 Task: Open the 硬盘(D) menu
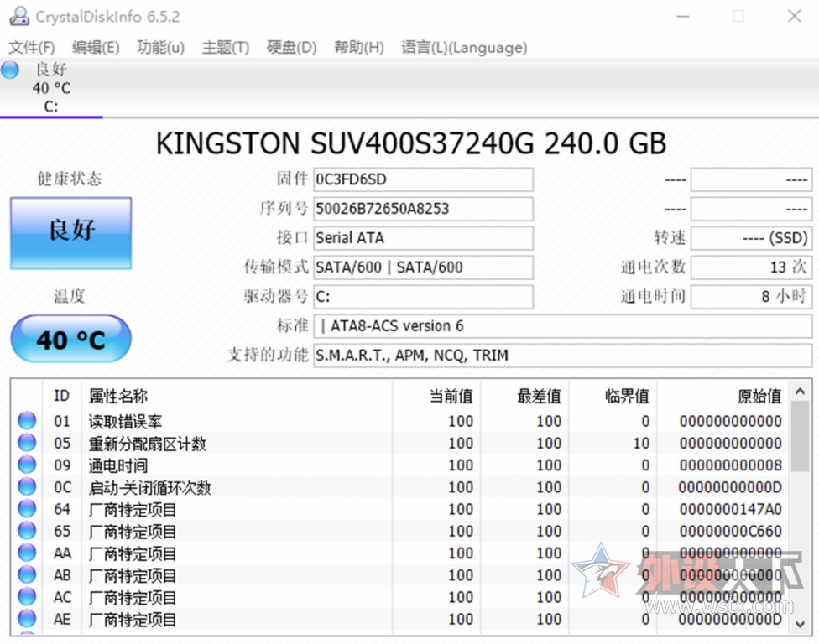(291, 48)
